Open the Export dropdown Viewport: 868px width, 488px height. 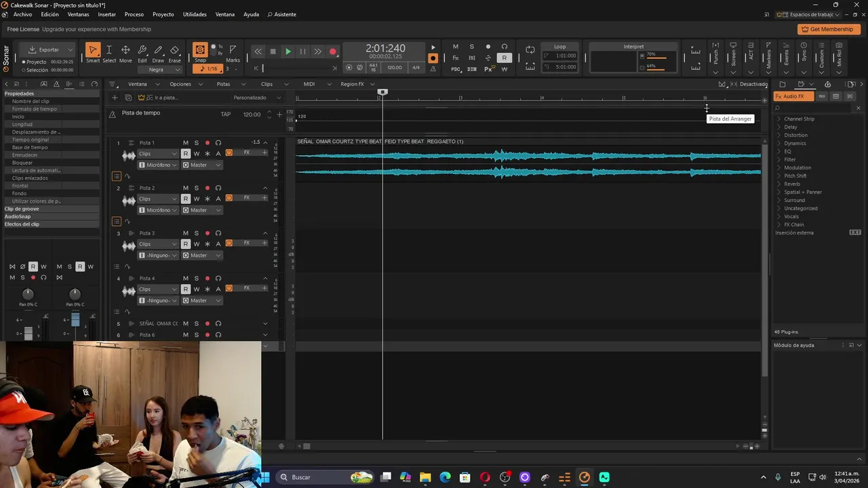click(x=50, y=49)
